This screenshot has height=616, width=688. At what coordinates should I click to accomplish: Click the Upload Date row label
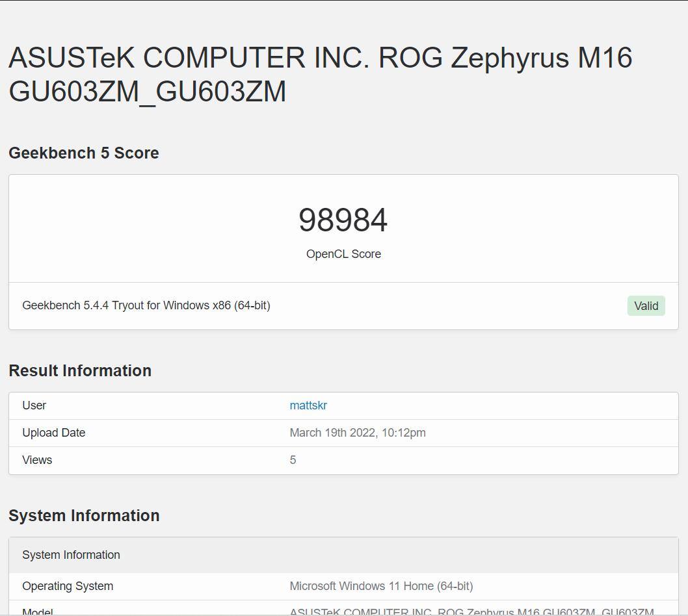coord(54,433)
